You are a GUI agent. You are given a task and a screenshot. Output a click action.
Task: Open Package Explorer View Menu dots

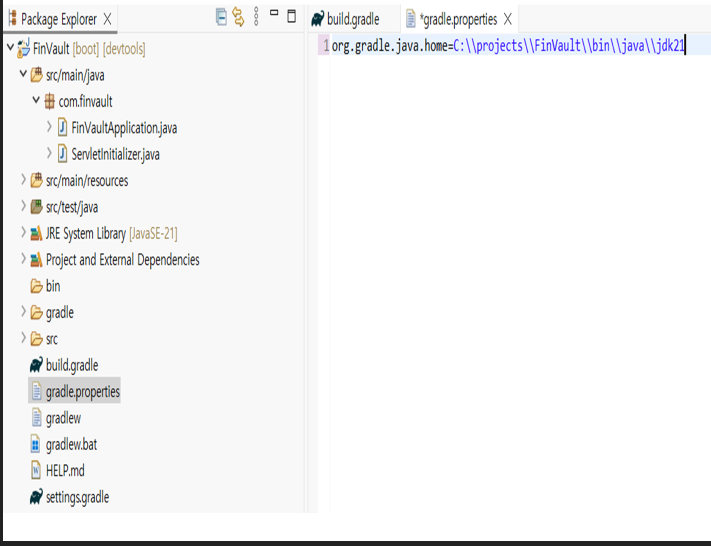(256, 17)
